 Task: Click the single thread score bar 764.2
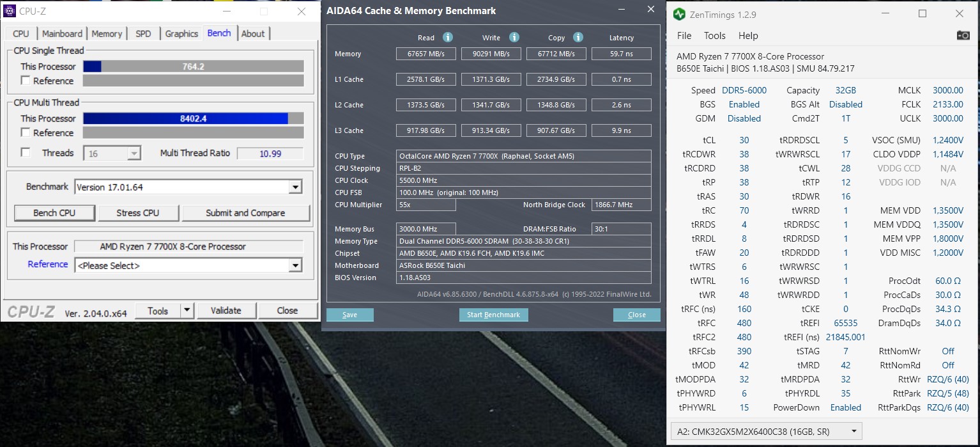(194, 67)
